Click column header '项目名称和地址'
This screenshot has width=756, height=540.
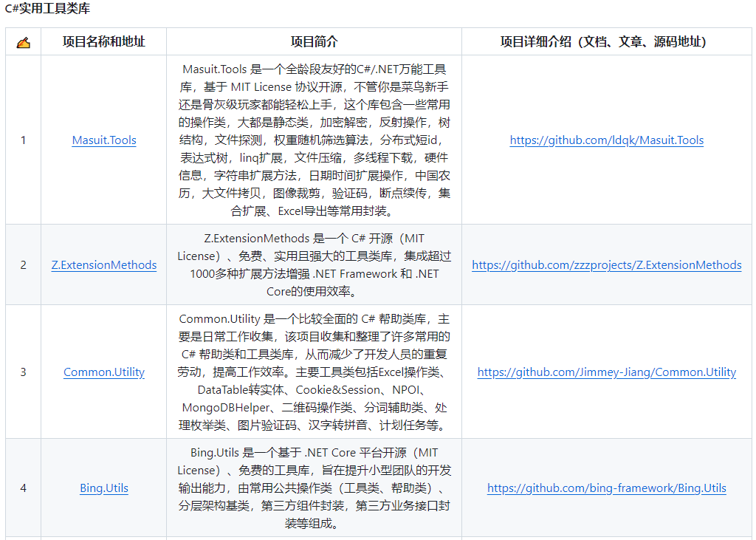tap(103, 41)
